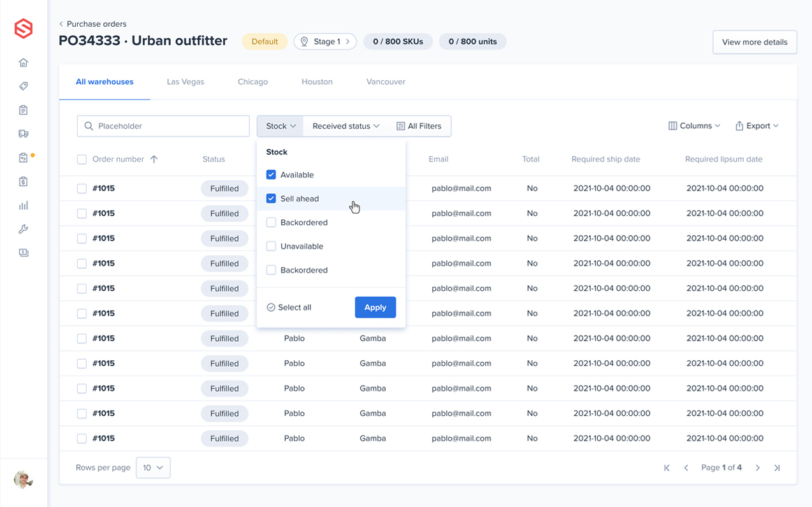
Task: Click the Placeholder search field
Action: pyautogui.click(x=163, y=126)
